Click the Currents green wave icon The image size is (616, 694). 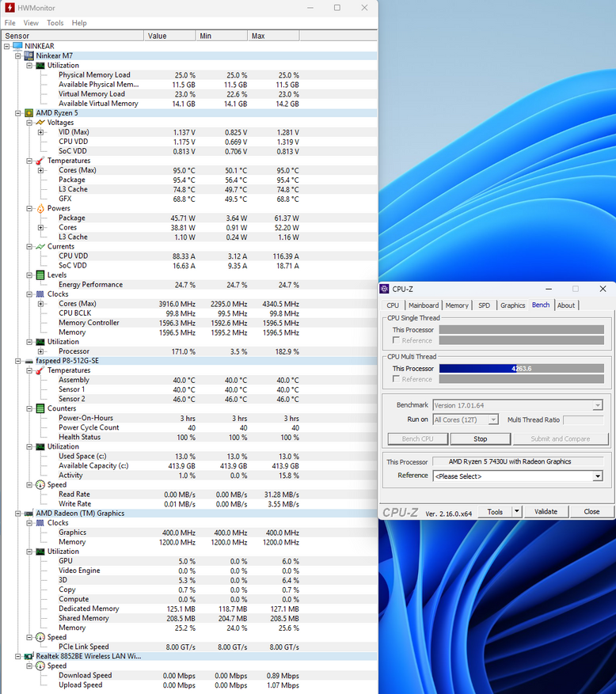(40, 247)
